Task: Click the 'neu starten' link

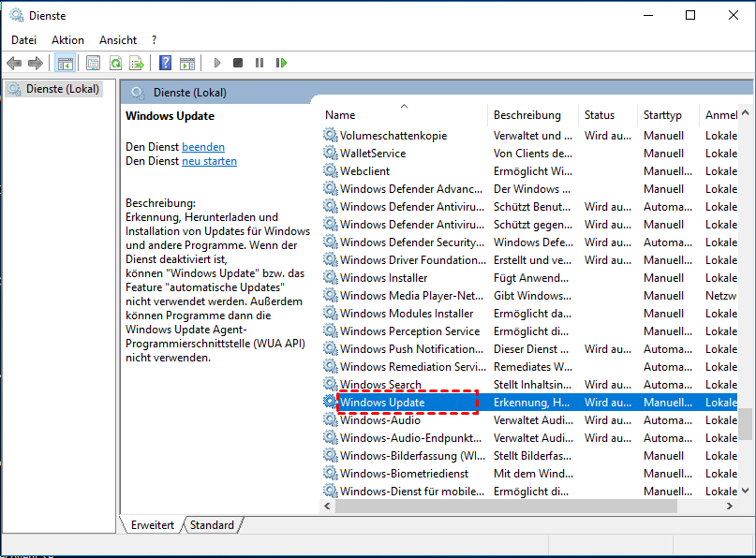Action: [209, 161]
